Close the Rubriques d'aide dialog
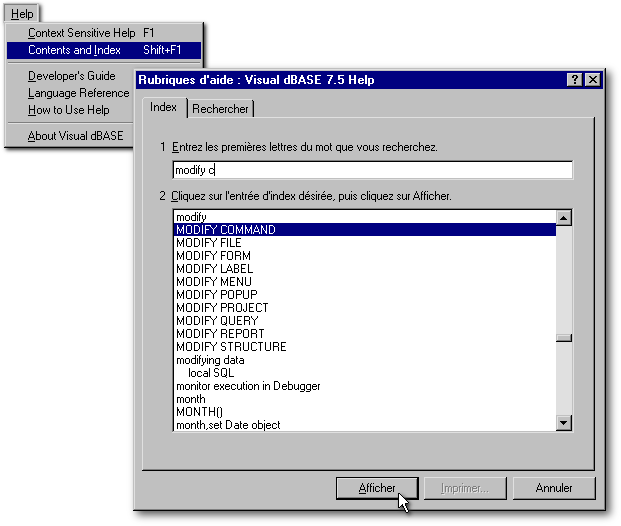Viewport: 621px width, 526px height. coord(593,80)
